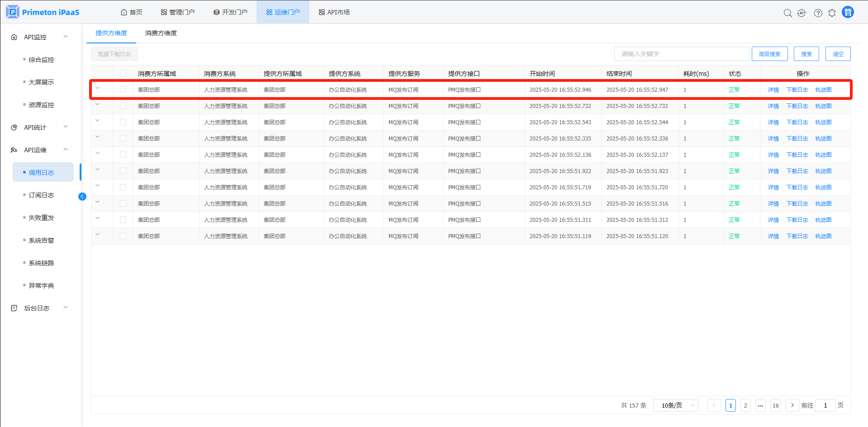Open the 开发门户 top menu
This screenshot has height=427, width=868.
coord(230,12)
